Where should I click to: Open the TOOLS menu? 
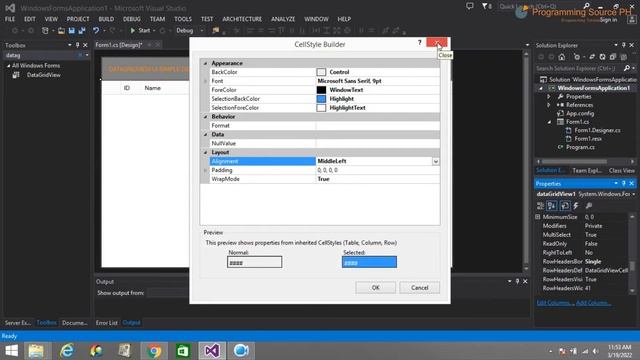pos(183,19)
